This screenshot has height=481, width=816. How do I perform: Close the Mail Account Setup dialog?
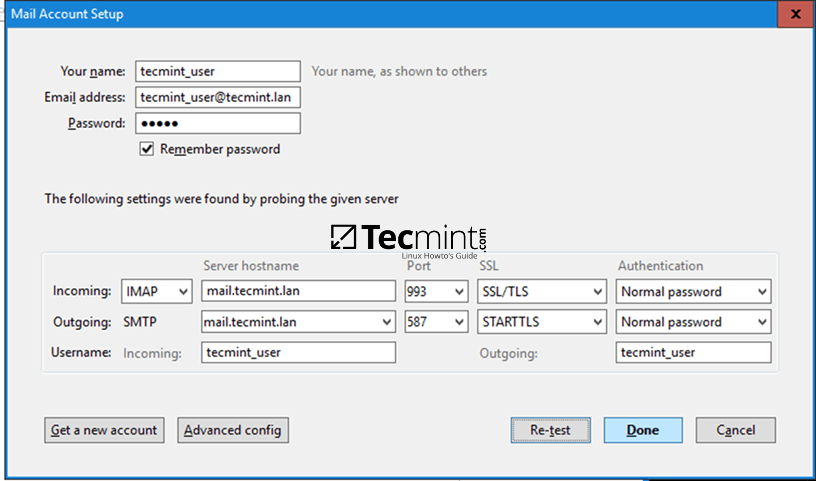coord(794,14)
